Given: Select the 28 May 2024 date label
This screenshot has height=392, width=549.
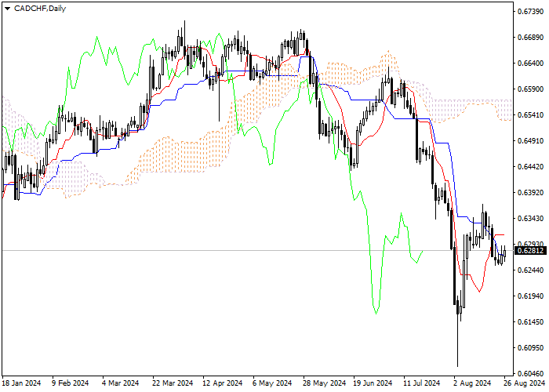Looking at the screenshot, I should coord(324,383).
